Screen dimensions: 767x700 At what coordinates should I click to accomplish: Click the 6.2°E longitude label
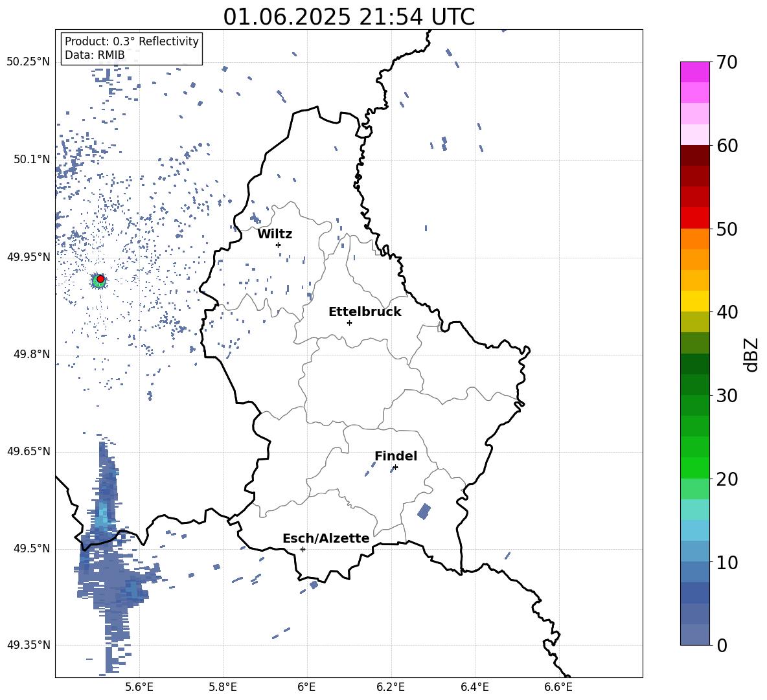[x=391, y=687]
